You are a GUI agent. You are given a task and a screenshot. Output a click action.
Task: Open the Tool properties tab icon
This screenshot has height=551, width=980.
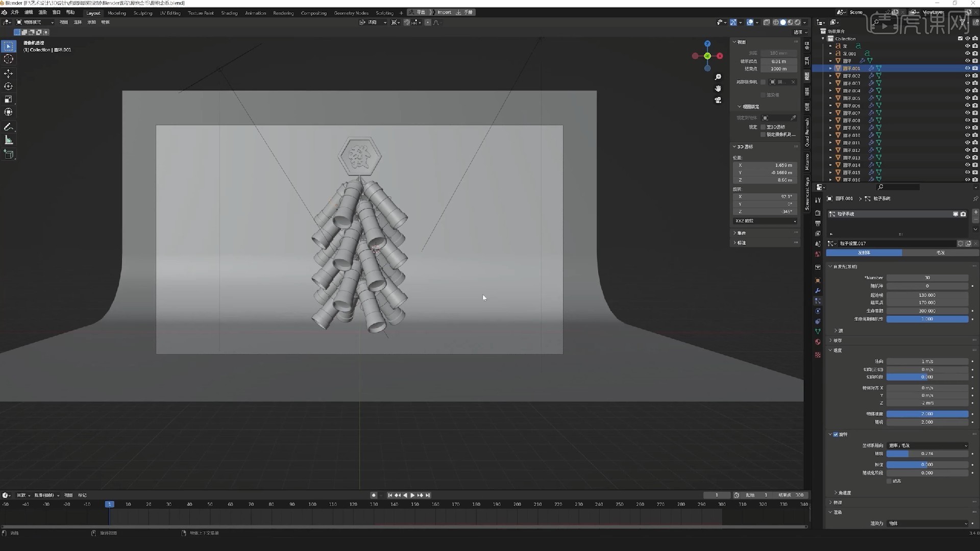(818, 200)
